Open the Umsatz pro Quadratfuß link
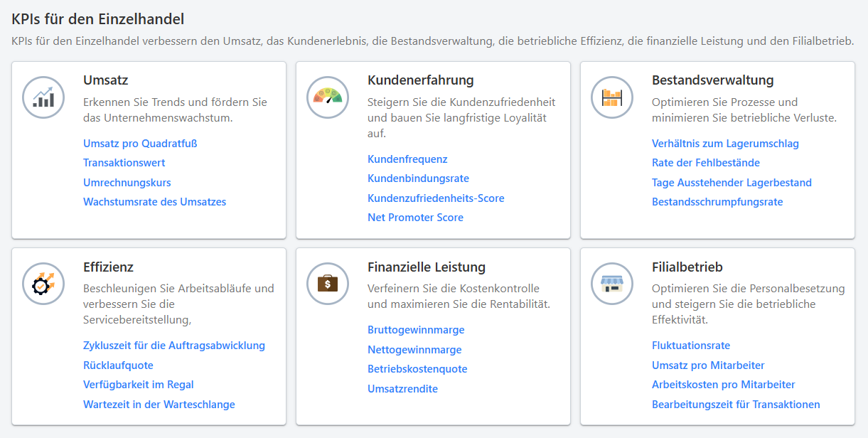868x438 pixels. click(139, 143)
